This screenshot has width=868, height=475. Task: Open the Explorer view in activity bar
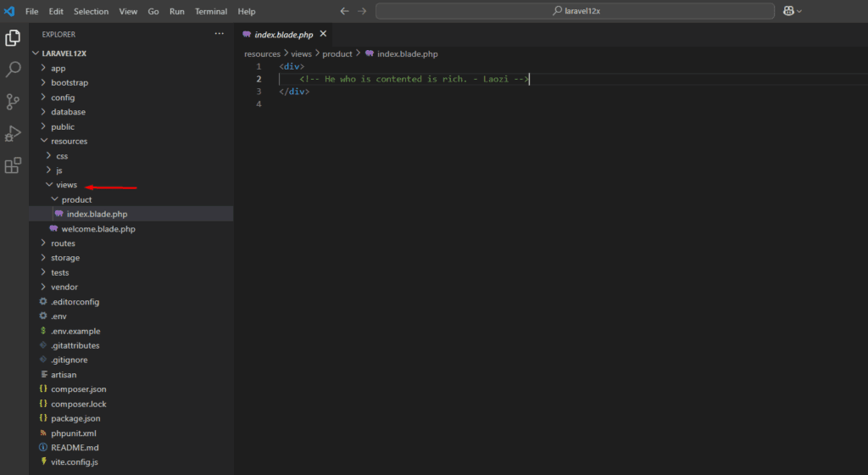13,38
